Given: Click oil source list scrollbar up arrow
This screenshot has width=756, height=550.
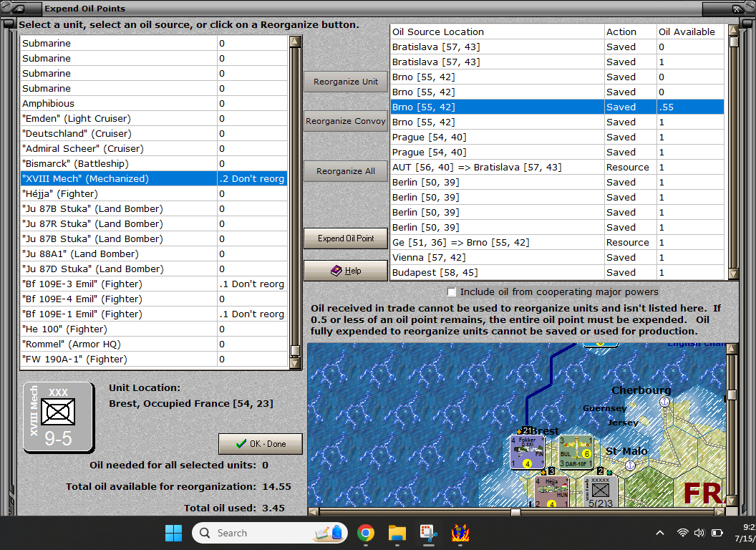Looking at the screenshot, I should 734,30.
